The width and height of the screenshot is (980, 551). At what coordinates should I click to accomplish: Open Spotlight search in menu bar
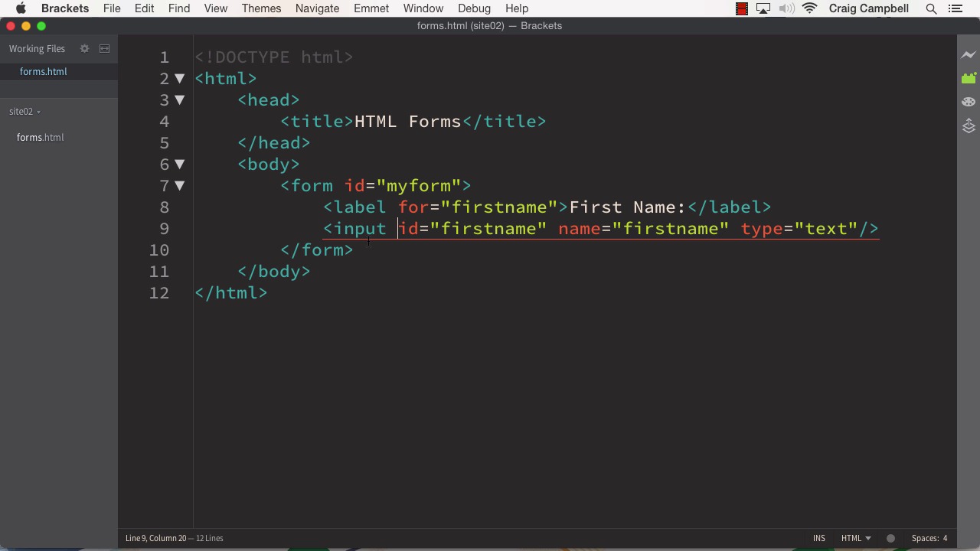pos(931,8)
